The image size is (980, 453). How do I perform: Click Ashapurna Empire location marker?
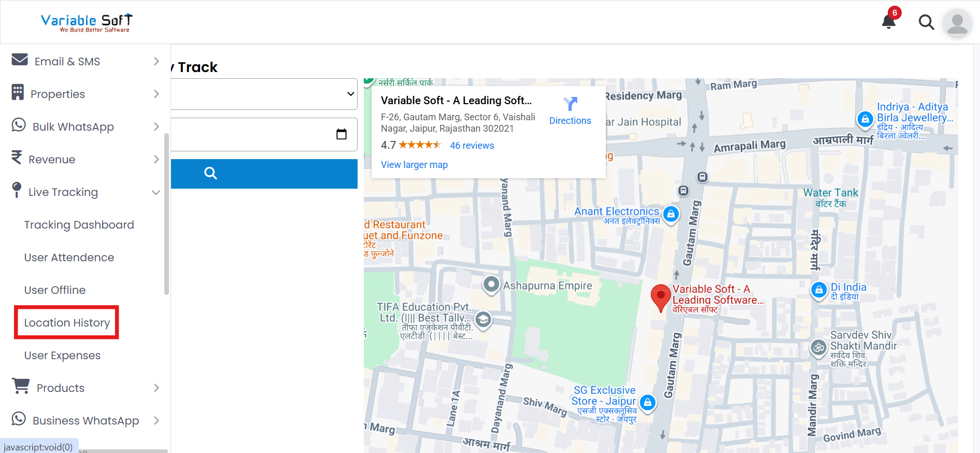(491, 285)
